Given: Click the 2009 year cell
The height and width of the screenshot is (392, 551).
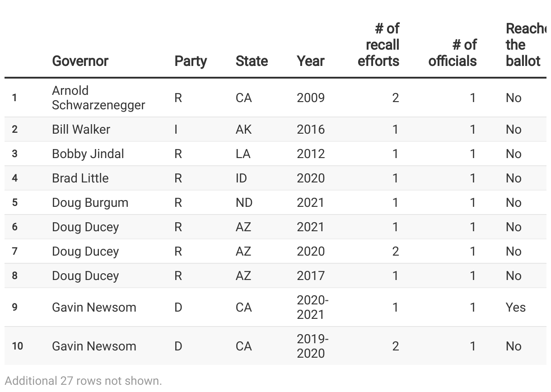Looking at the screenshot, I should [310, 98].
